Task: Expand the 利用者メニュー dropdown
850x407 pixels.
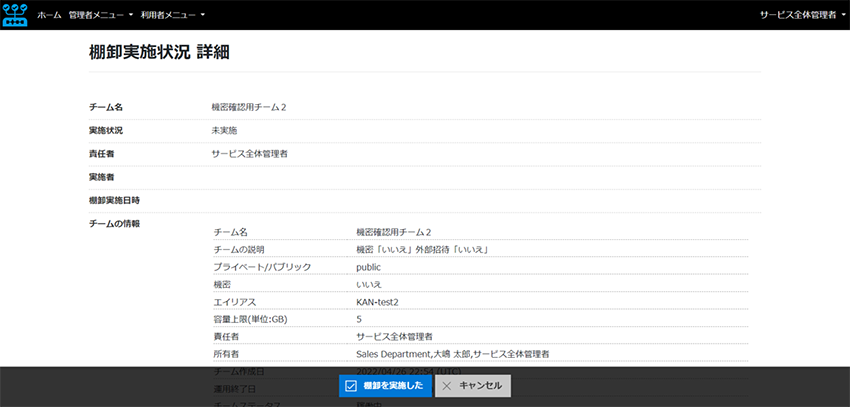Action: [x=173, y=15]
